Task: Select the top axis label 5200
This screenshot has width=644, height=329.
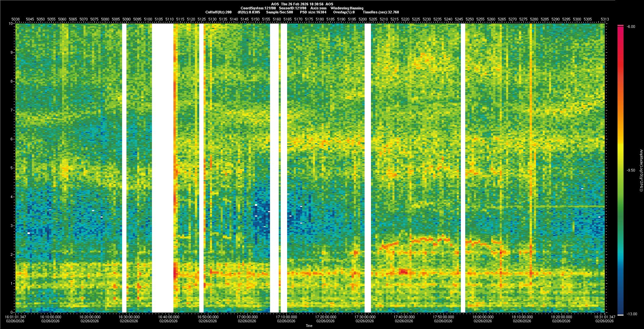Action: click(363, 19)
